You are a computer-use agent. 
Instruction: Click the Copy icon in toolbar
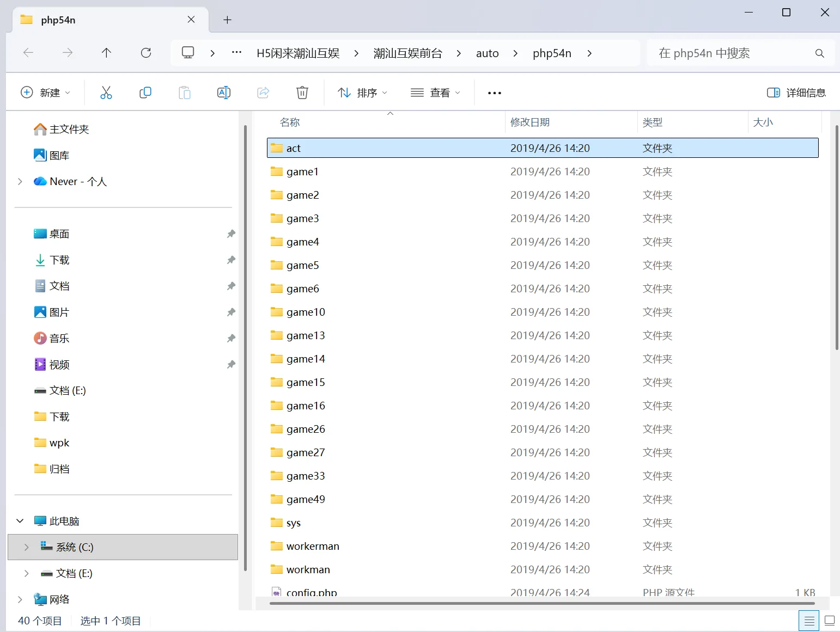(x=145, y=93)
